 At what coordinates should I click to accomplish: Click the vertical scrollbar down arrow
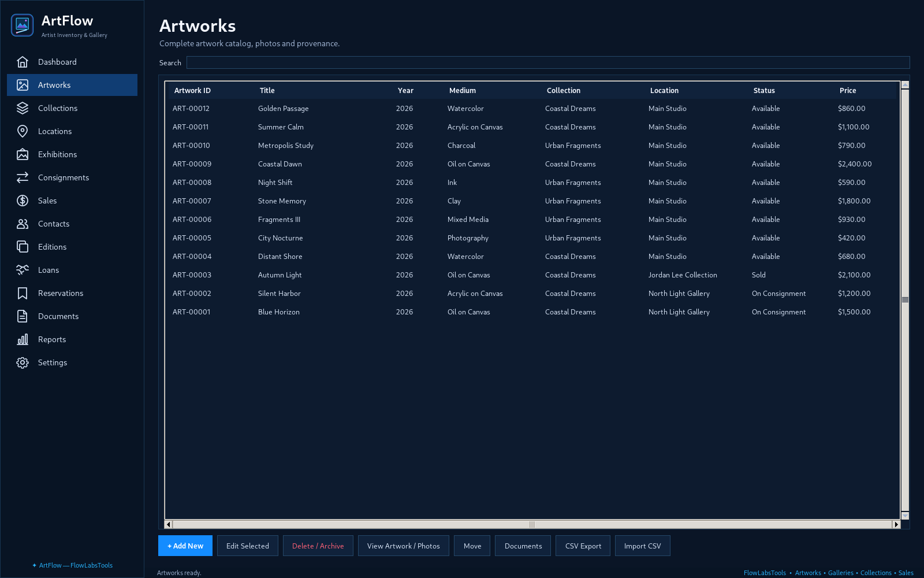905,516
